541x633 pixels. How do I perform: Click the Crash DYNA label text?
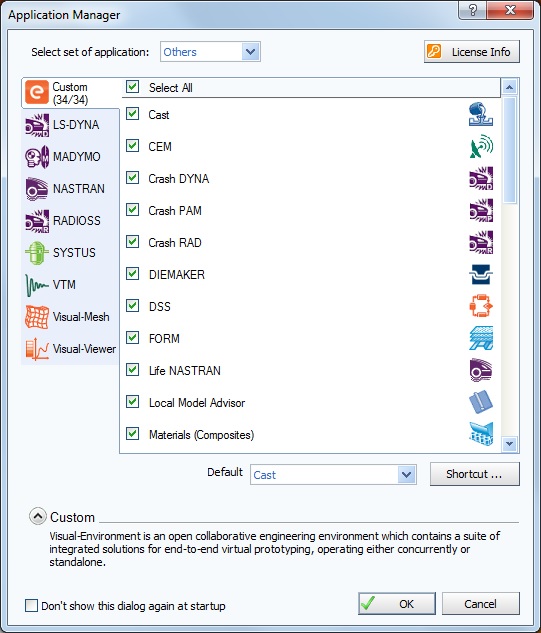pyautogui.click(x=179, y=178)
